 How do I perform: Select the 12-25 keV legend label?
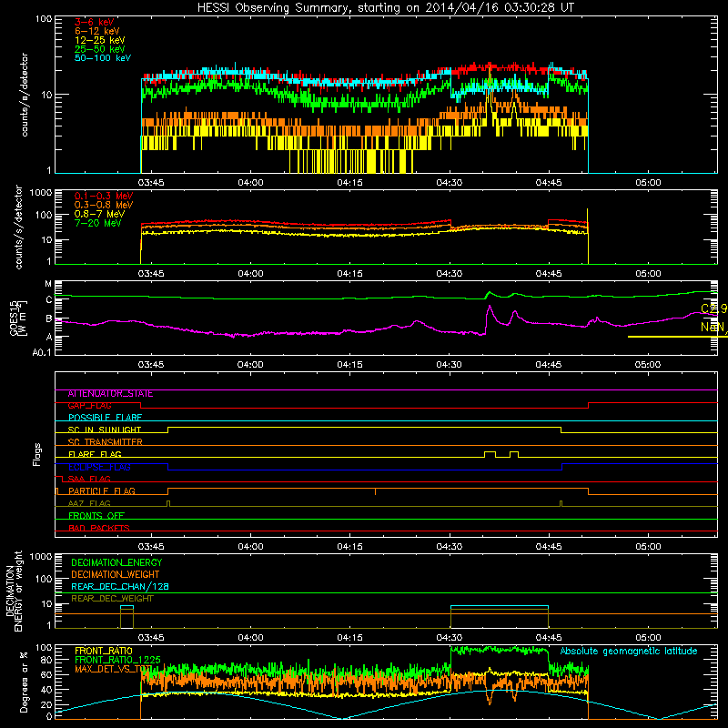(100, 40)
